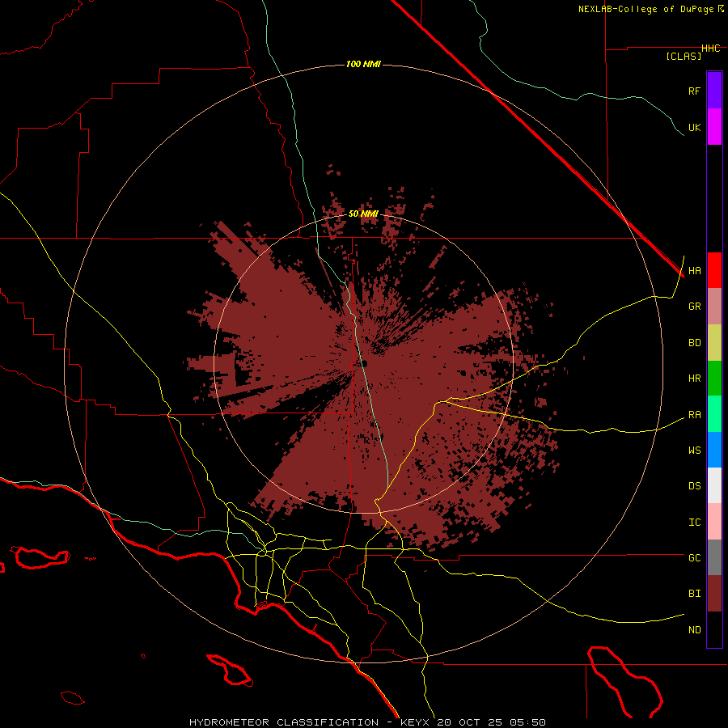Image resolution: width=728 pixels, height=728 pixels.
Task: Click the '[CLAS]' units label
Action: pyautogui.click(x=684, y=56)
